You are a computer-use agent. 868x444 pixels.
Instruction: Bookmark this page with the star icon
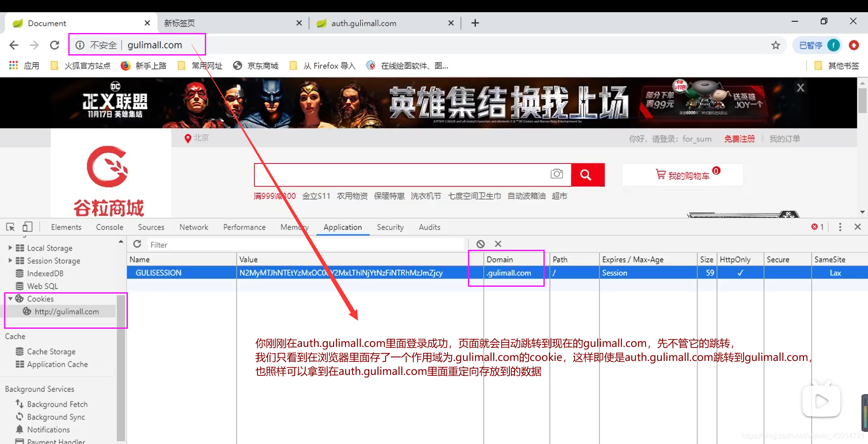[776, 45]
